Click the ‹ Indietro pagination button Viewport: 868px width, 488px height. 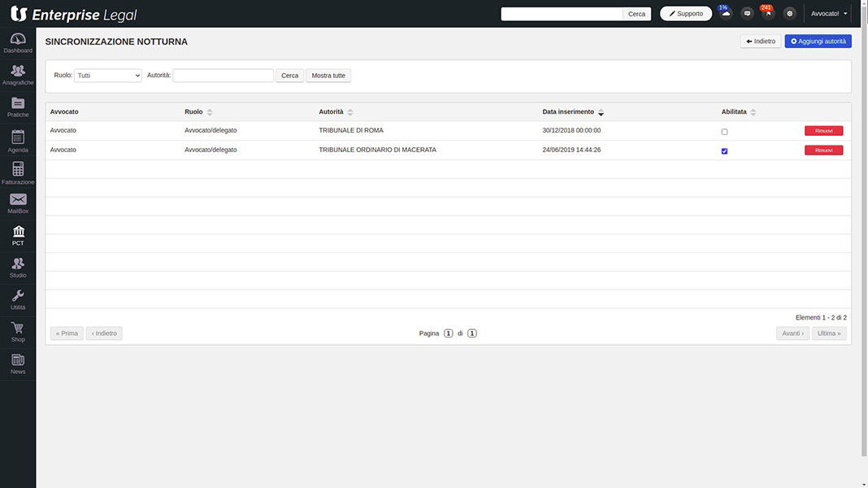pos(104,333)
